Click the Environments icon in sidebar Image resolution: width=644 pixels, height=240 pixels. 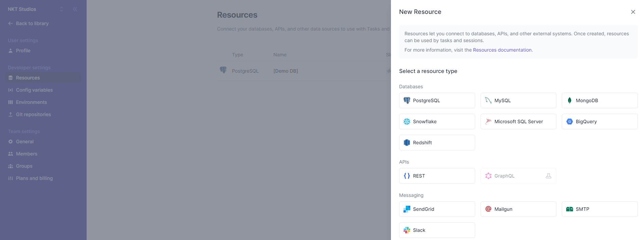(11, 102)
